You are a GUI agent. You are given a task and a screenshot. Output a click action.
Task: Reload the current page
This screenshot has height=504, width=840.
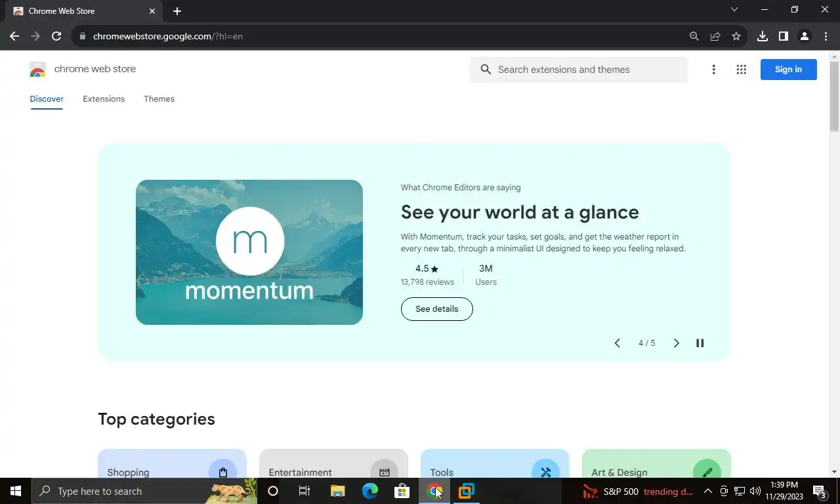56,36
